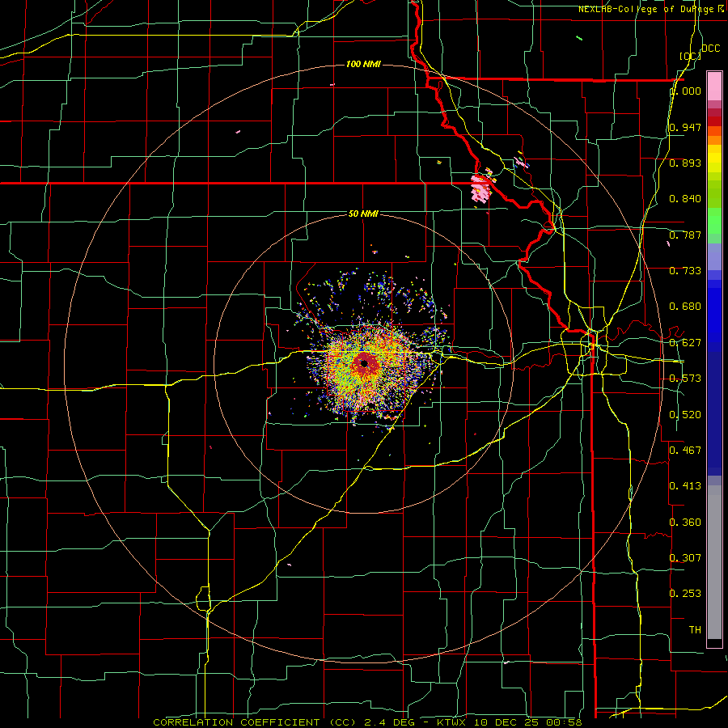The width and height of the screenshot is (728, 728).
Task: Select the 0.893 legend value
Action: (x=685, y=163)
